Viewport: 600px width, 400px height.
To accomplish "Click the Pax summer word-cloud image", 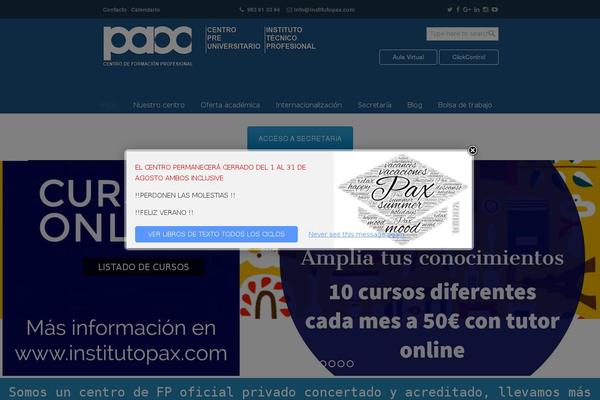I will [402, 199].
